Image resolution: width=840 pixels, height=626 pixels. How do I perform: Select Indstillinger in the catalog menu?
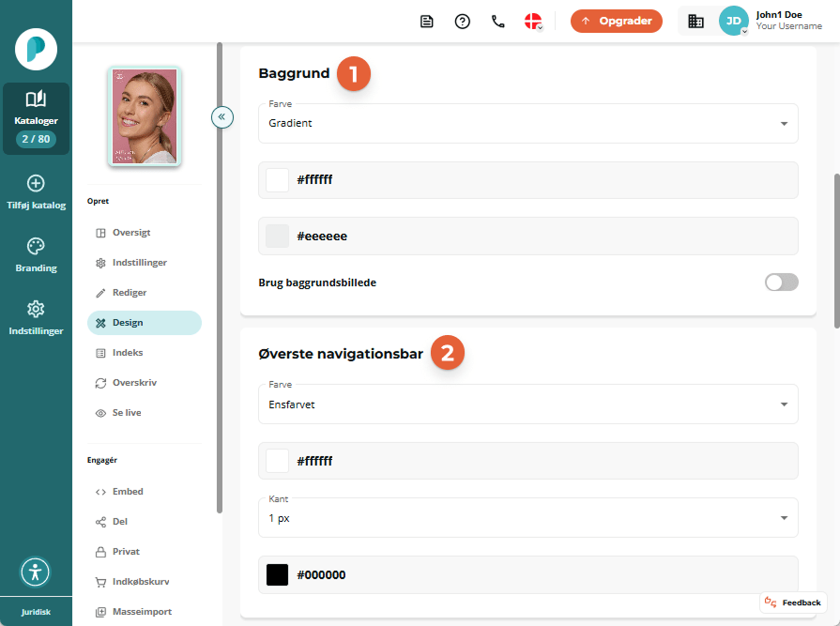click(145, 263)
